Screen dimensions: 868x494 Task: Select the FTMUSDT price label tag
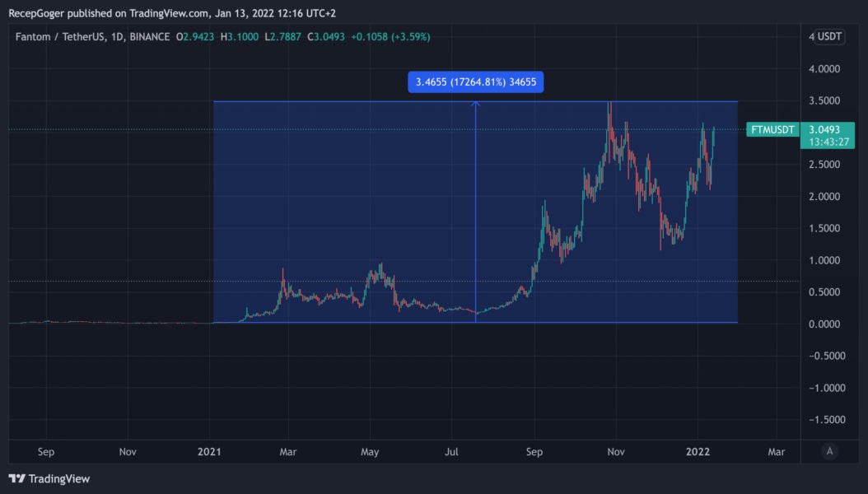pyautogui.click(x=772, y=129)
